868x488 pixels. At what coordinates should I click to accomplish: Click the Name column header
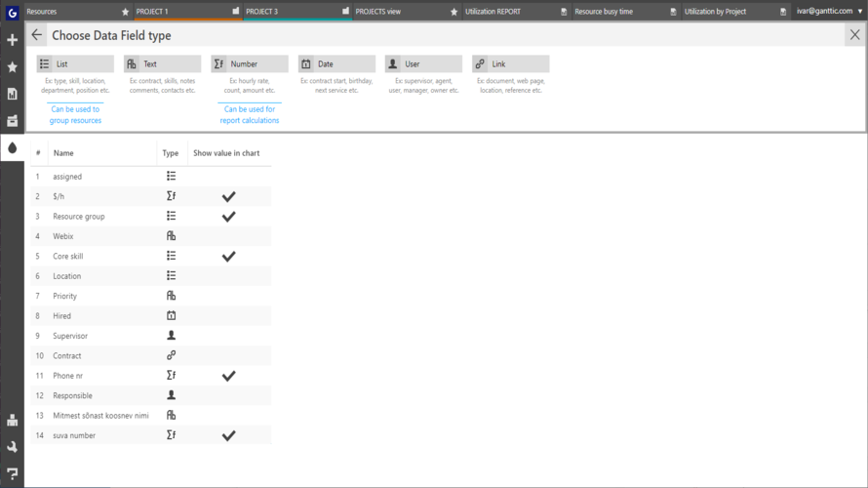pos(63,153)
